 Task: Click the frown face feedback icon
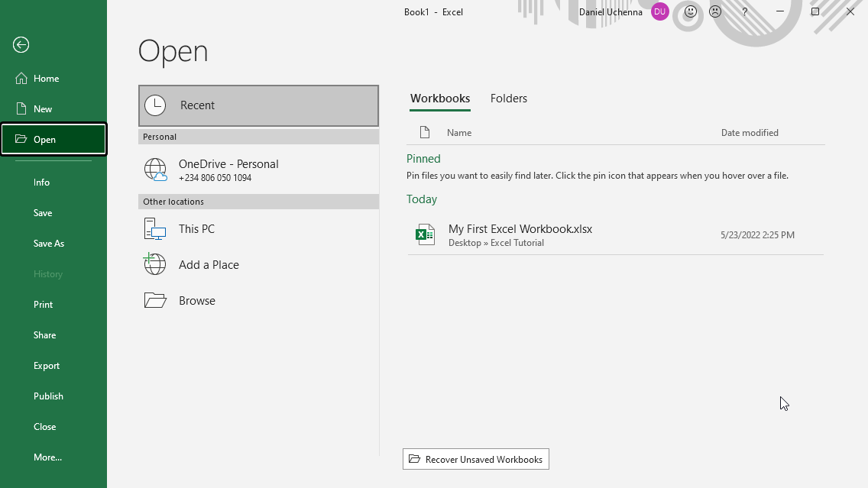(x=714, y=11)
